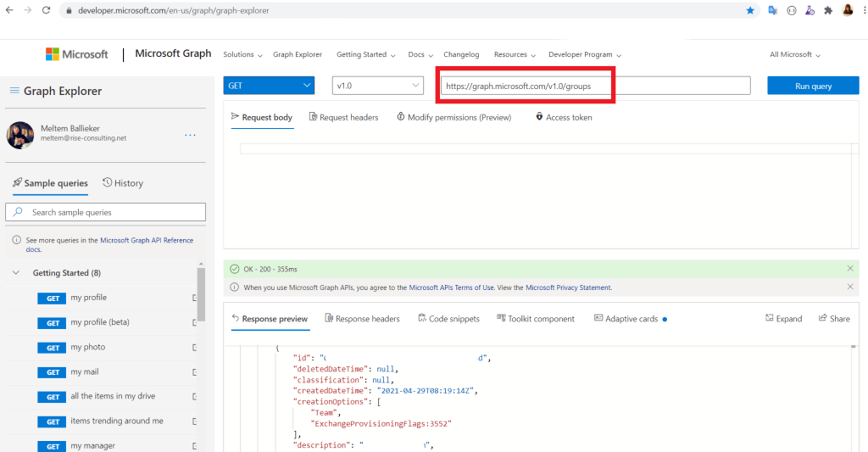Dismiss the OK - 200 status banner
This screenshot has width=868, height=452.
pos(850,269)
